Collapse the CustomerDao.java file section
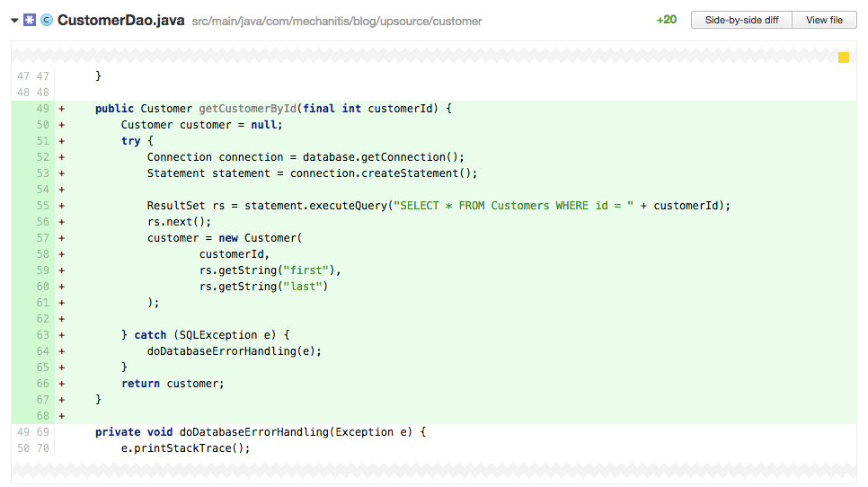Screen dimensions: 868x487 click(x=14, y=21)
